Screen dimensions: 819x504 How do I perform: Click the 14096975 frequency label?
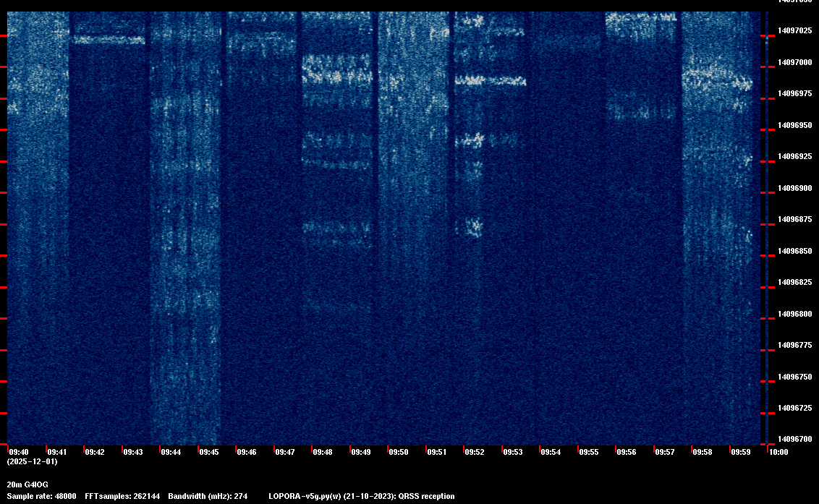point(795,93)
